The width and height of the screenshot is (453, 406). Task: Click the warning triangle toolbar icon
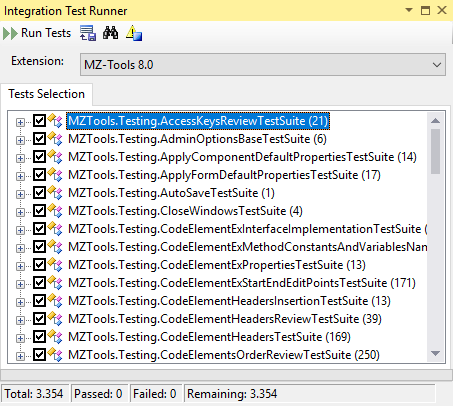pyautogui.click(x=134, y=33)
